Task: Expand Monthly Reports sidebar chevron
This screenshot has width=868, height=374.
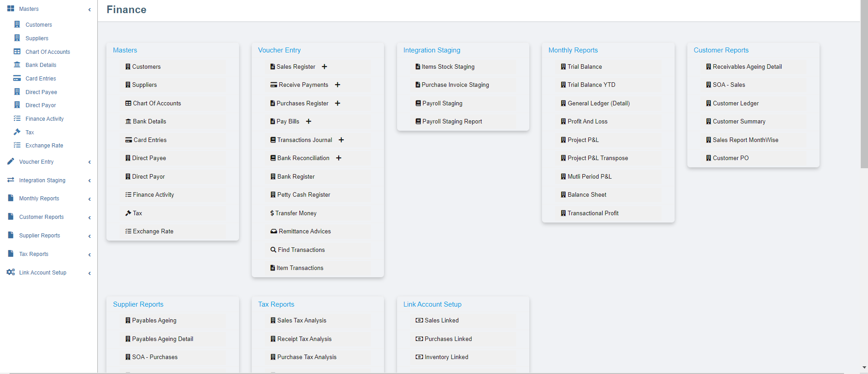Action: (x=90, y=199)
